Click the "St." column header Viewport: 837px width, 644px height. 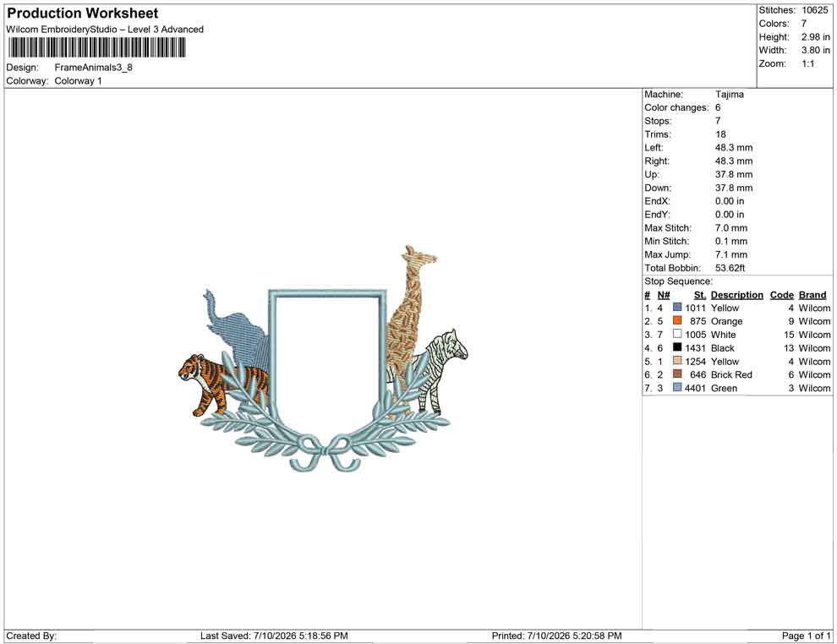(700, 294)
